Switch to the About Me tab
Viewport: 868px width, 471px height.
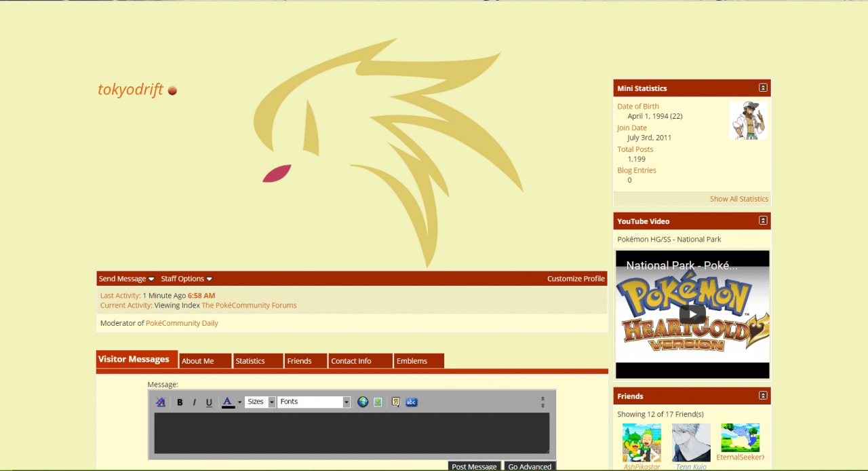pyautogui.click(x=205, y=361)
